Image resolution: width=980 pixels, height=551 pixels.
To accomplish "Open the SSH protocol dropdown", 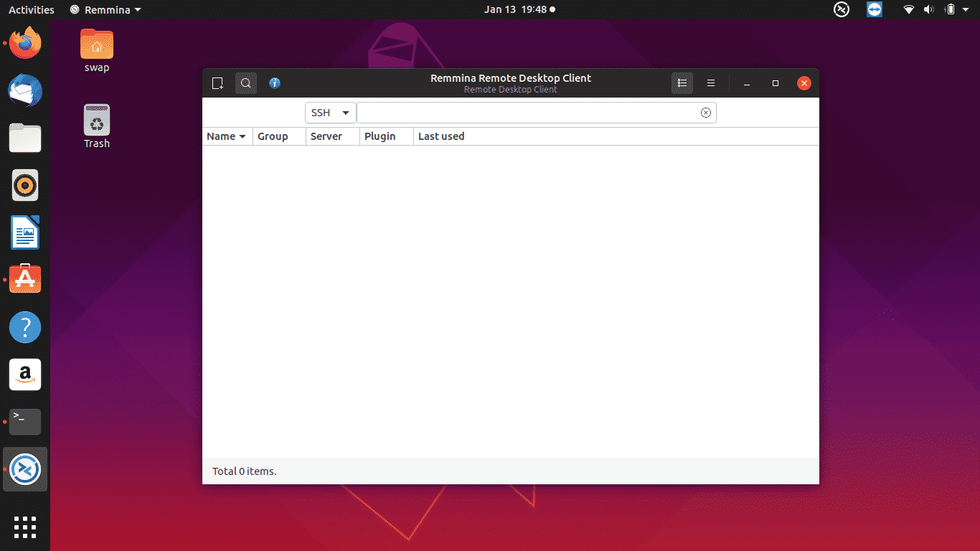I will pyautogui.click(x=330, y=112).
